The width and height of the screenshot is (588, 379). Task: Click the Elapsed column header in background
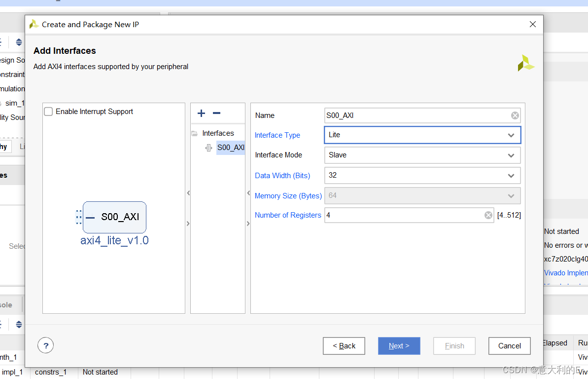coord(555,343)
